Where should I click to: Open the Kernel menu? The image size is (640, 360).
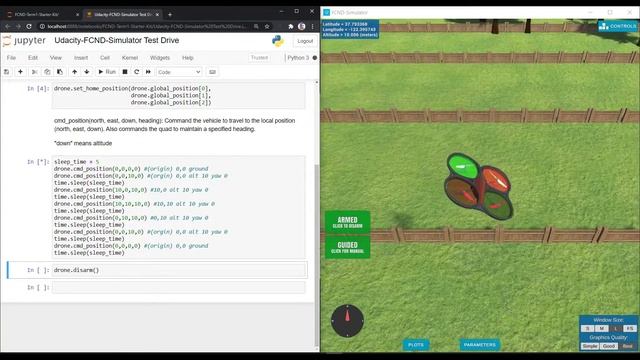click(x=130, y=58)
